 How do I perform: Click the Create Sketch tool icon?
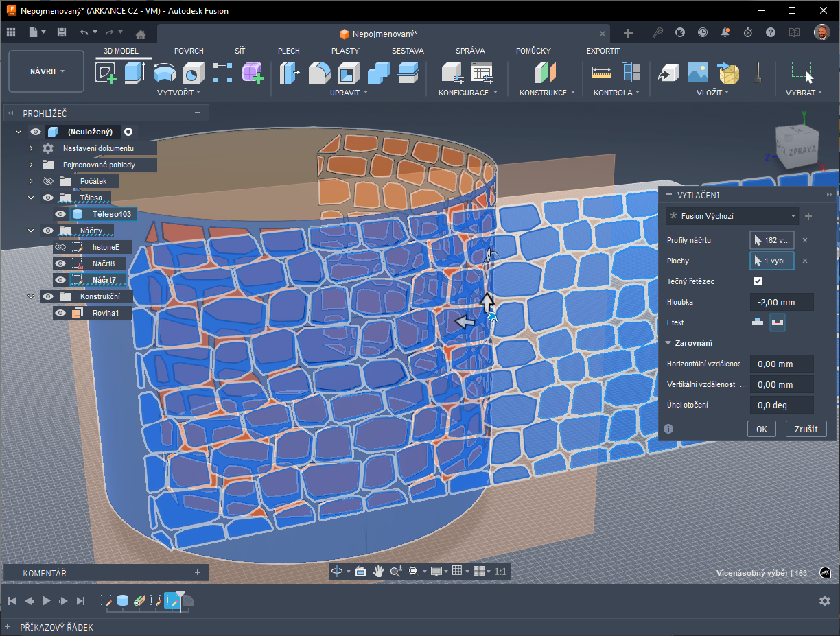[x=105, y=72]
